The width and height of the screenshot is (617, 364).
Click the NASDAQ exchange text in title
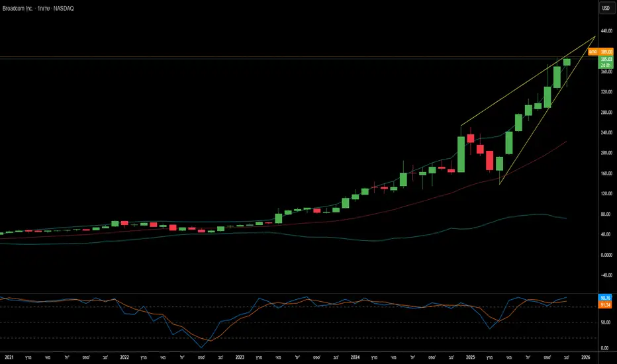[64, 8]
